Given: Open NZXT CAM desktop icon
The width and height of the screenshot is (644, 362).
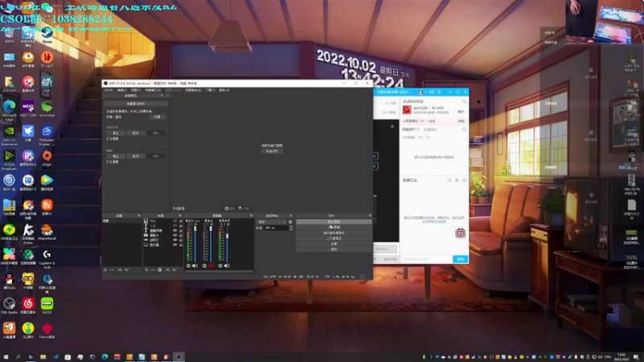Looking at the screenshot, I should pos(28,109).
